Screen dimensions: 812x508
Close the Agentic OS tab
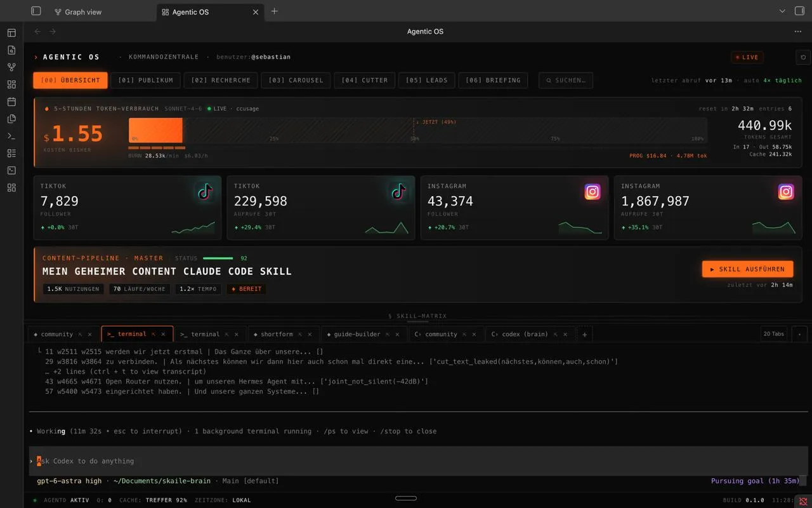(x=256, y=12)
